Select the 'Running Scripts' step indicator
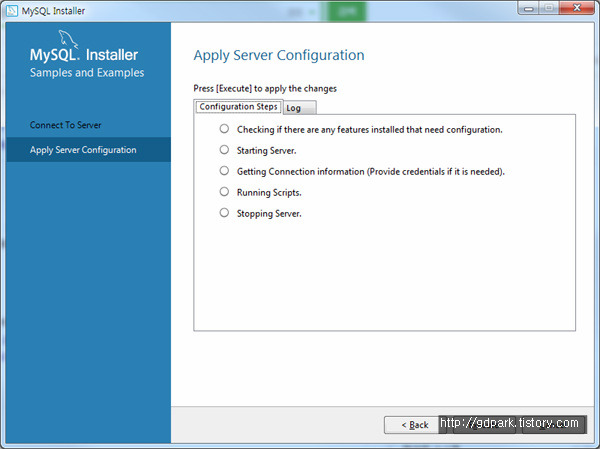 [224, 191]
